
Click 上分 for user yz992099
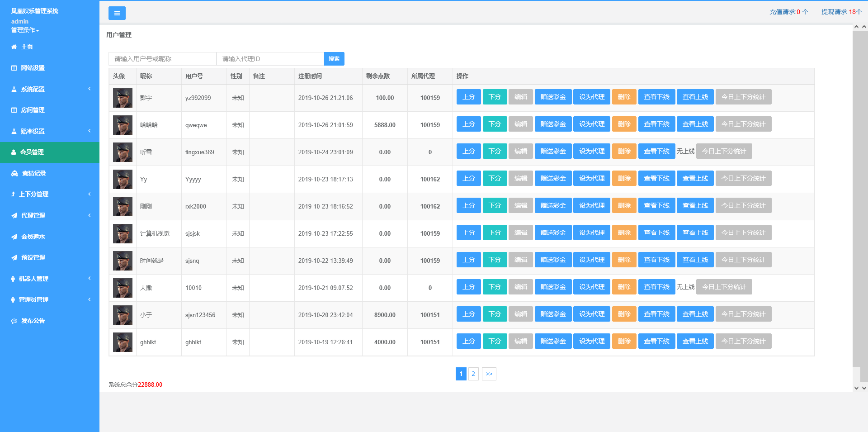coord(468,97)
